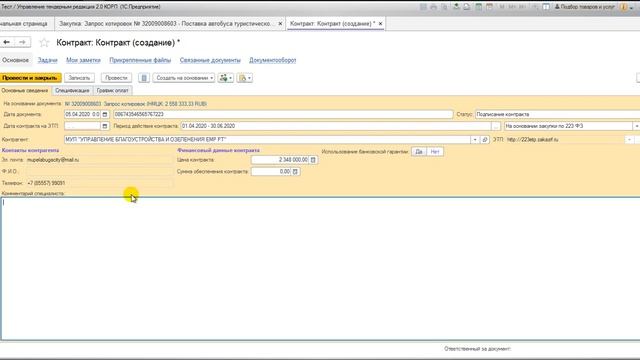Screen dimensions: 640x360
Task: Select the Основные сведения tab
Action: 25,91
